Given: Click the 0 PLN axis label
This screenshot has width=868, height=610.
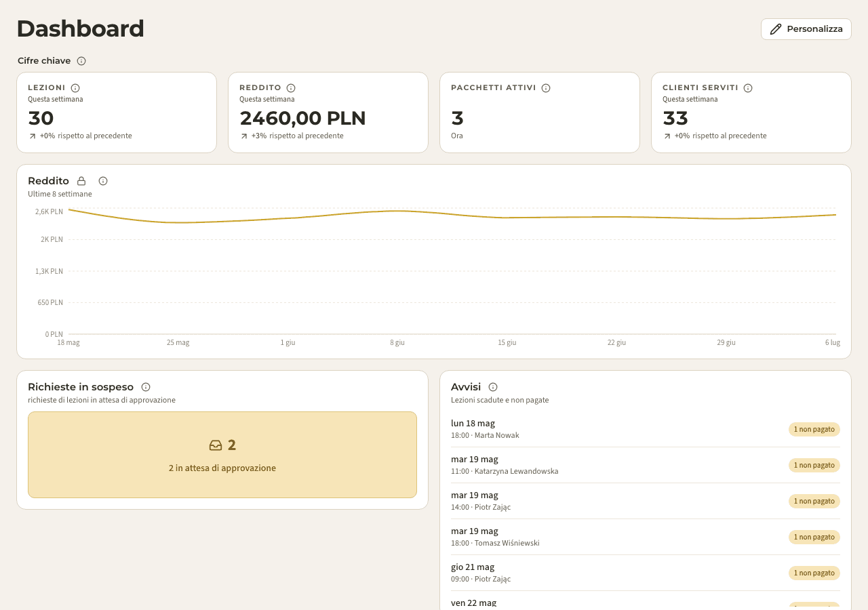Looking at the screenshot, I should 54,334.
